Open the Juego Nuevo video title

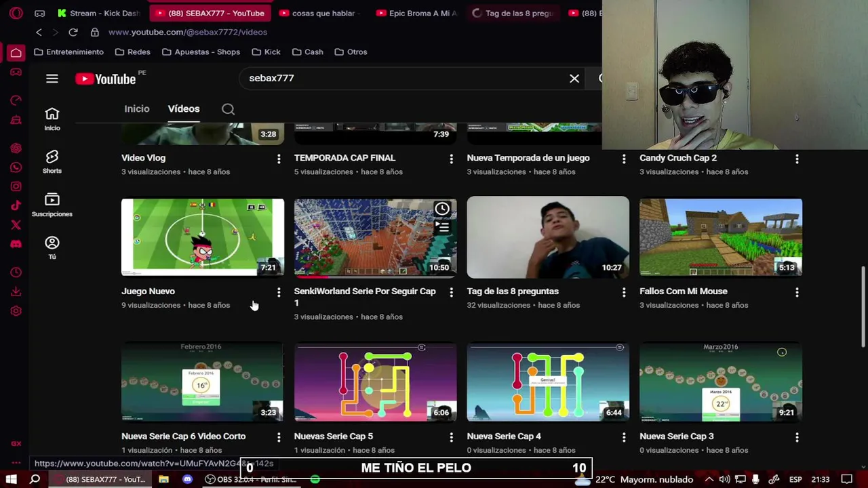[x=148, y=291]
